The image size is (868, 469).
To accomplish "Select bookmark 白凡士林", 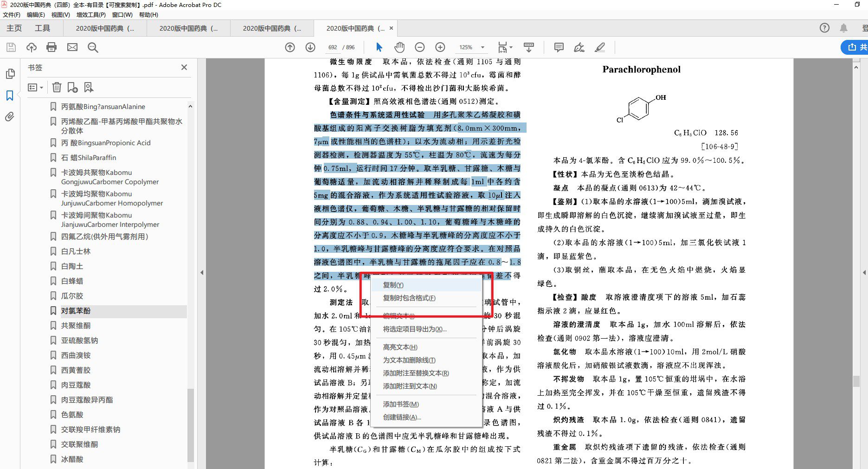I will (76, 251).
